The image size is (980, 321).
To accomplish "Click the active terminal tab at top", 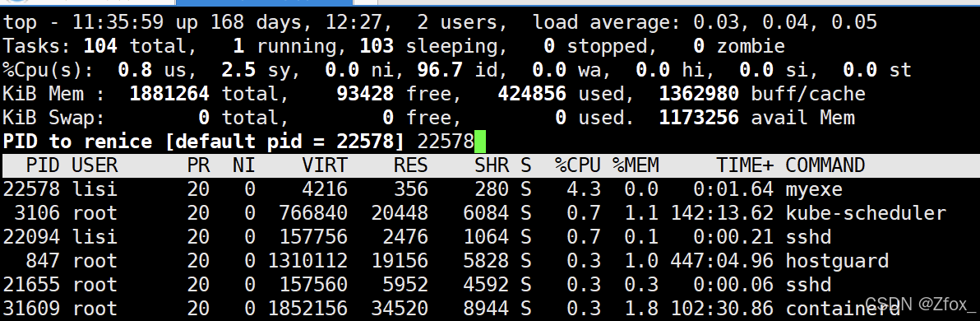I will [x=265, y=2].
